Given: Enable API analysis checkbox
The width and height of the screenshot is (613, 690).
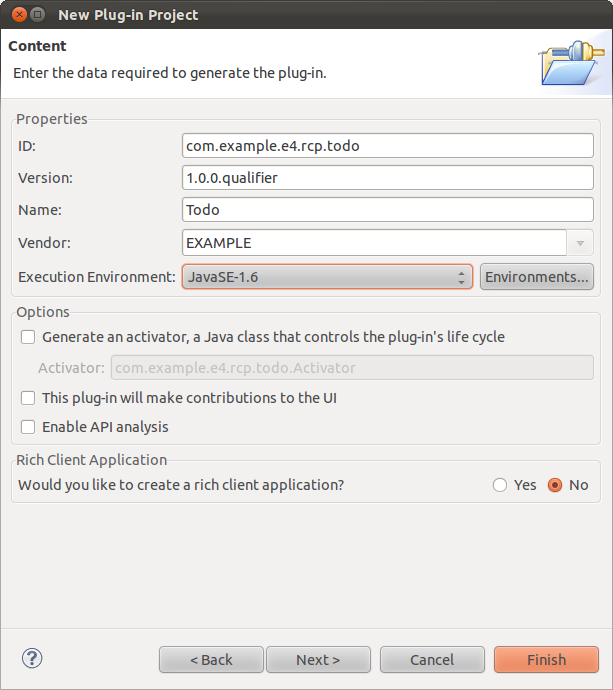Looking at the screenshot, I should pyautogui.click(x=28, y=427).
